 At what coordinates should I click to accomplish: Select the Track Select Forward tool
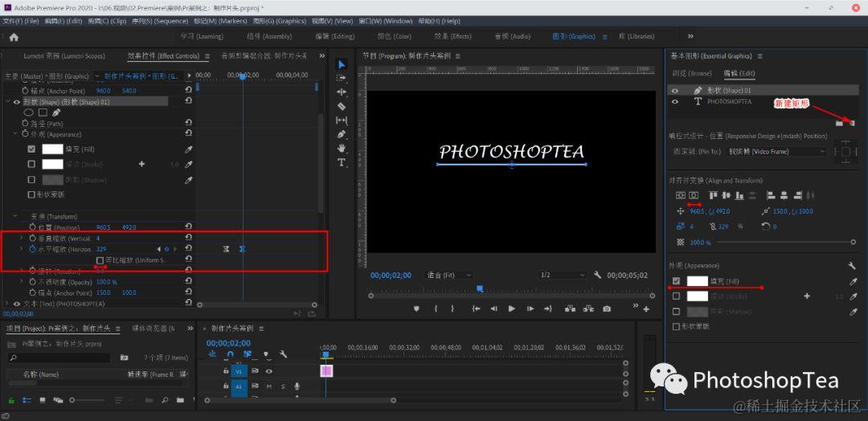click(x=342, y=78)
